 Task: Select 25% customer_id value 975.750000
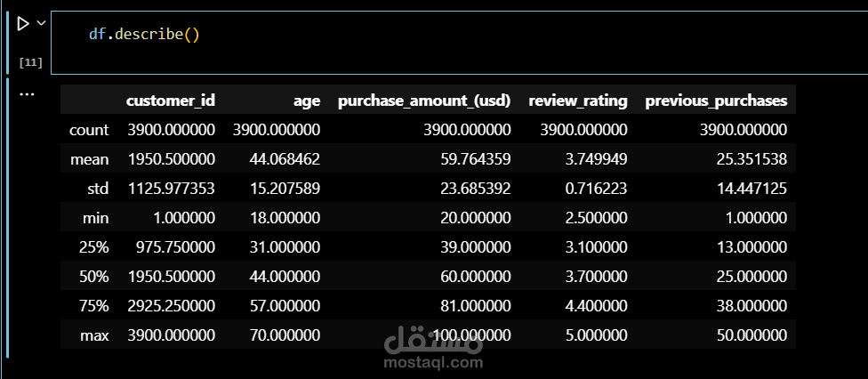(x=176, y=247)
